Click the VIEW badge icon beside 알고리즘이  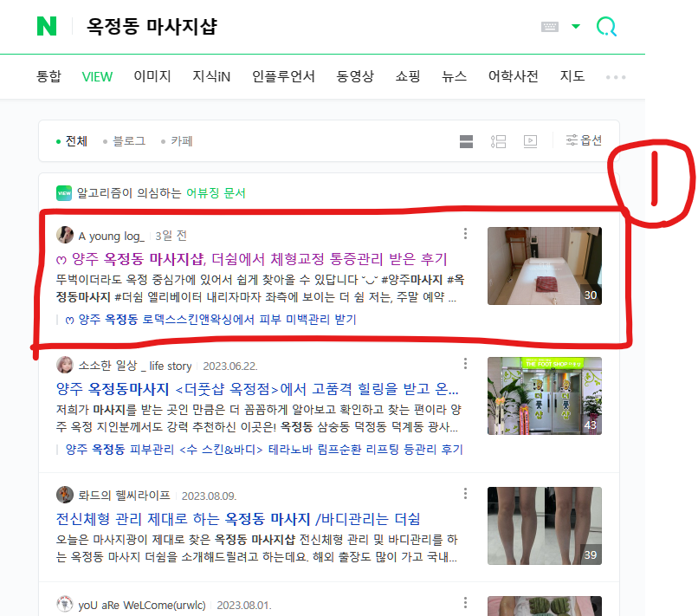pyautogui.click(x=64, y=193)
